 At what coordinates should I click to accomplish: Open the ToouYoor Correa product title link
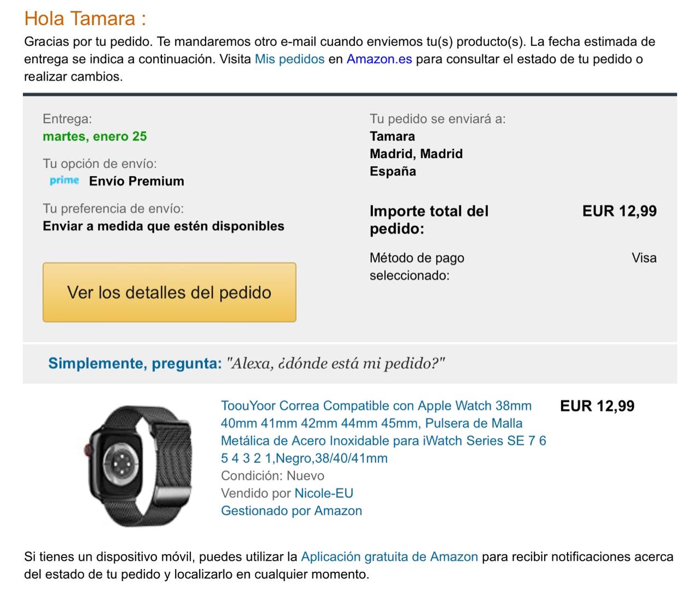[383, 432]
